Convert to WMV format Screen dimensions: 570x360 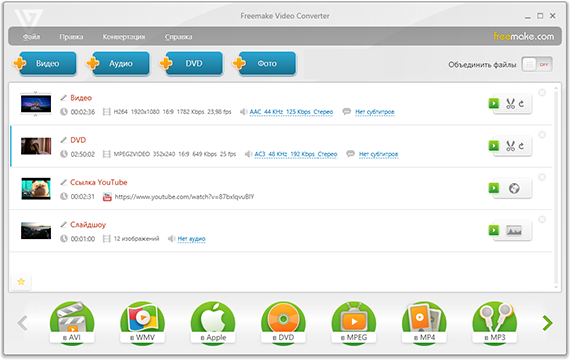(142, 323)
